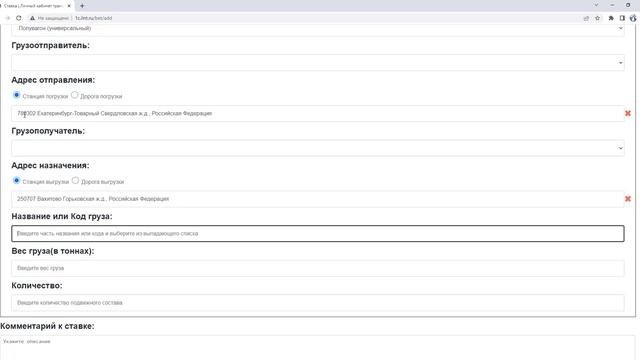Click the Екатеринбург-Товарный departure station field

pyautogui.click(x=317, y=113)
